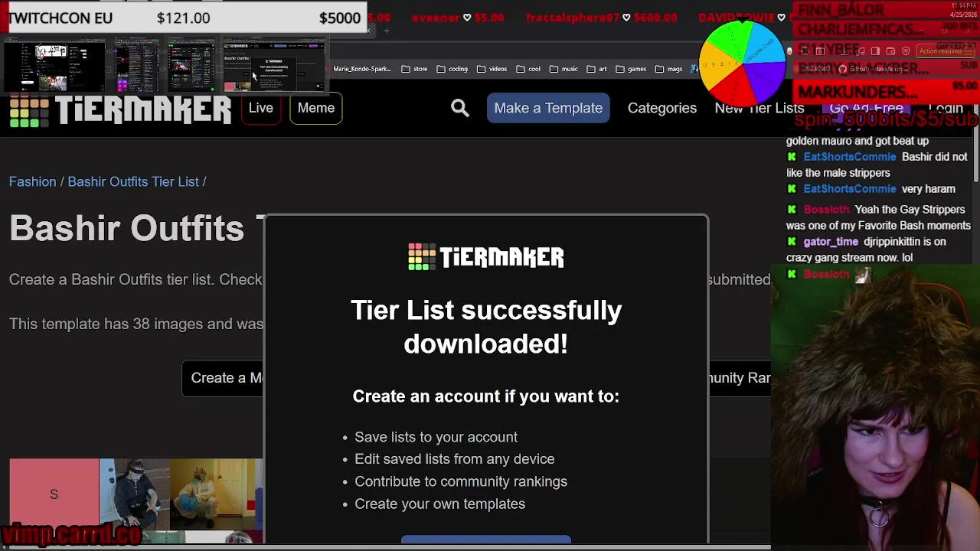
Task: Select the pink S tier label
Action: coord(54,494)
